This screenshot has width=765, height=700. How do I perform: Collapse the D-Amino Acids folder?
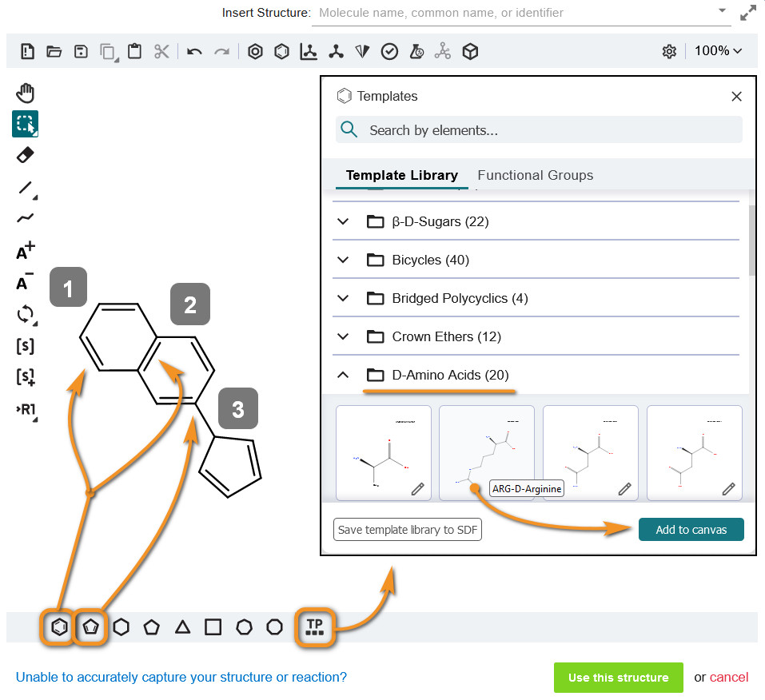[x=344, y=375]
